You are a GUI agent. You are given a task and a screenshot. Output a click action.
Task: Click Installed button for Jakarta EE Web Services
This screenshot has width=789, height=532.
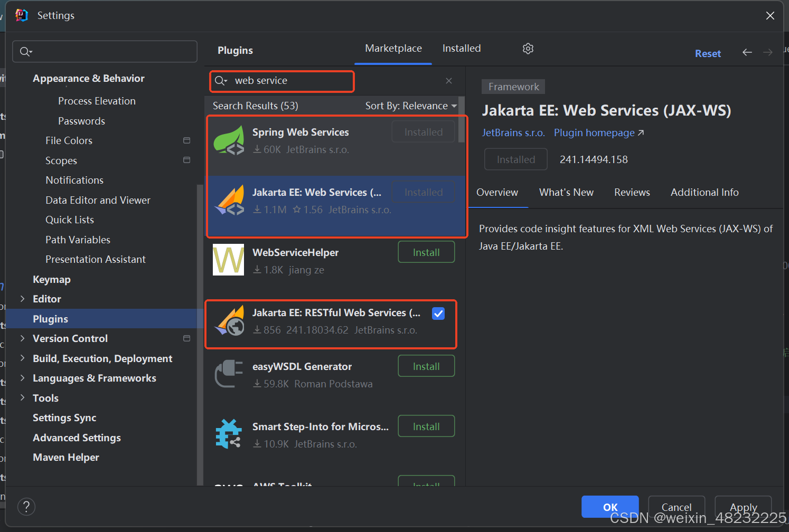(x=424, y=192)
